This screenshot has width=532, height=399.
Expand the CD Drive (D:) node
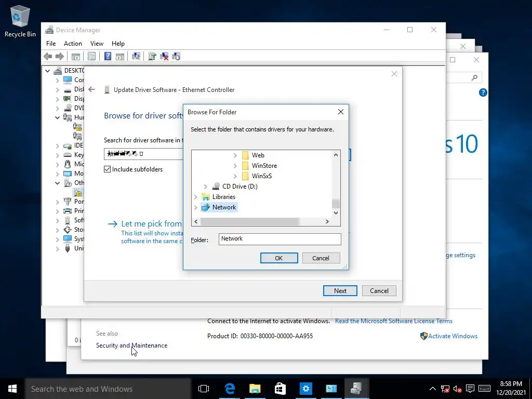[205, 187]
